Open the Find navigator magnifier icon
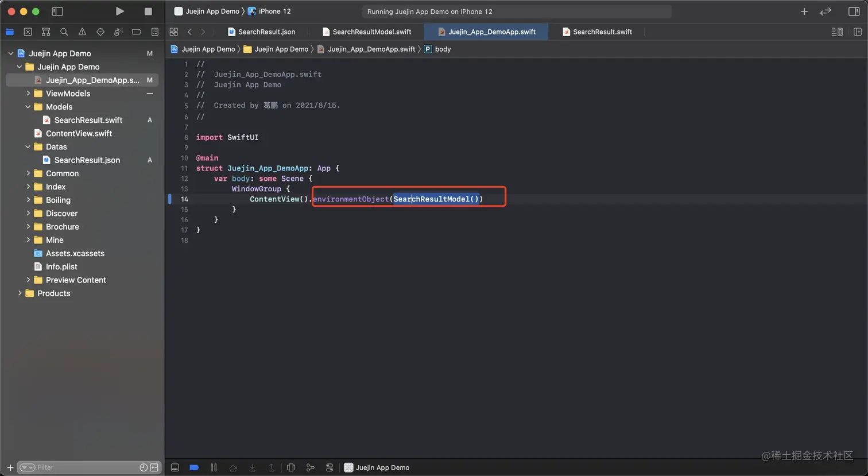Image resolution: width=868 pixels, height=476 pixels. point(64,32)
